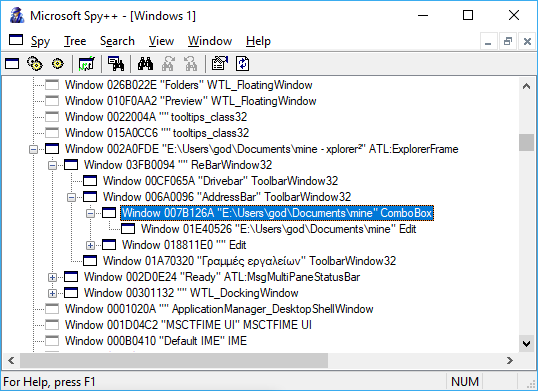Click window icon of Preview WTL_FloatingWindow row
The height and width of the screenshot is (391, 538).
[52, 101]
